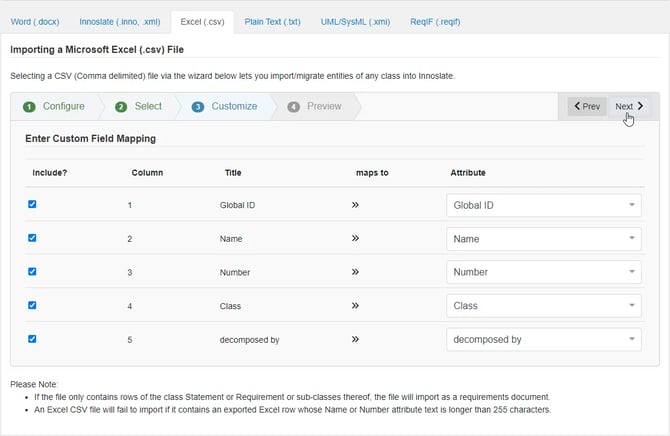Click column number 5 cell
This screenshot has width=670, height=436.
(x=129, y=340)
